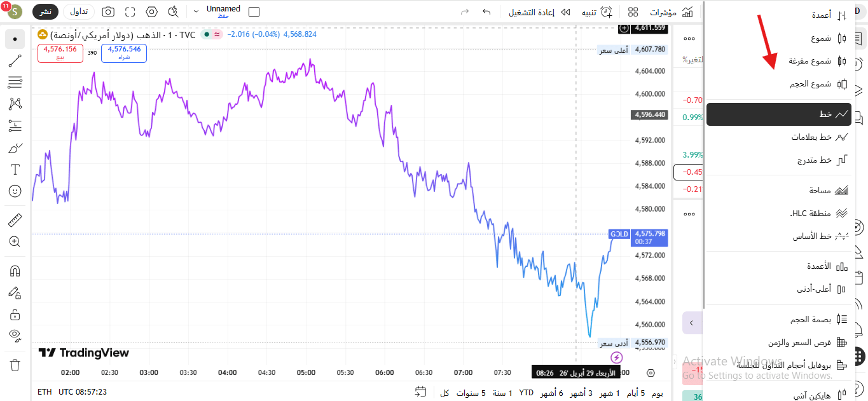The width and height of the screenshot is (868, 401).
Task: Select the Fibonacci retracement tool
Action: (x=15, y=83)
